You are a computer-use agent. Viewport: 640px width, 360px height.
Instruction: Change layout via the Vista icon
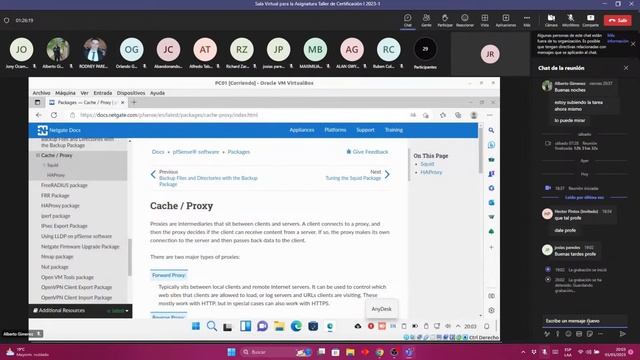point(484,20)
